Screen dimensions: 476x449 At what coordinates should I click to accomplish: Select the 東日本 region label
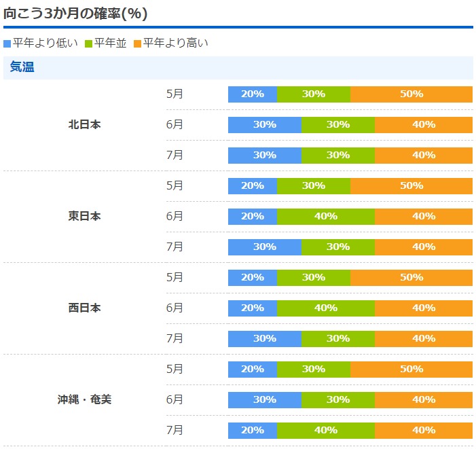84,216
